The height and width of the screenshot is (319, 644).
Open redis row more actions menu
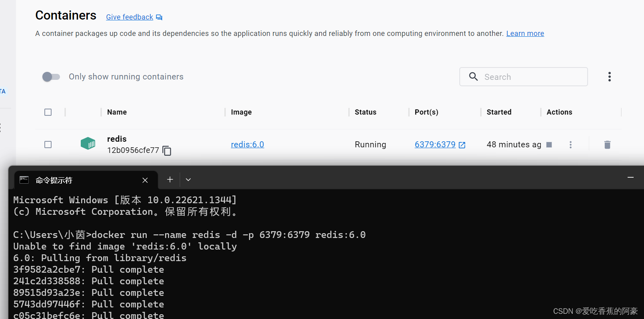click(x=570, y=145)
